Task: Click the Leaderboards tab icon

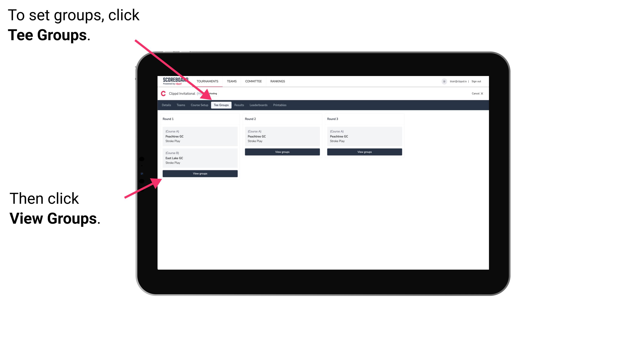Action: pyautogui.click(x=259, y=105)
